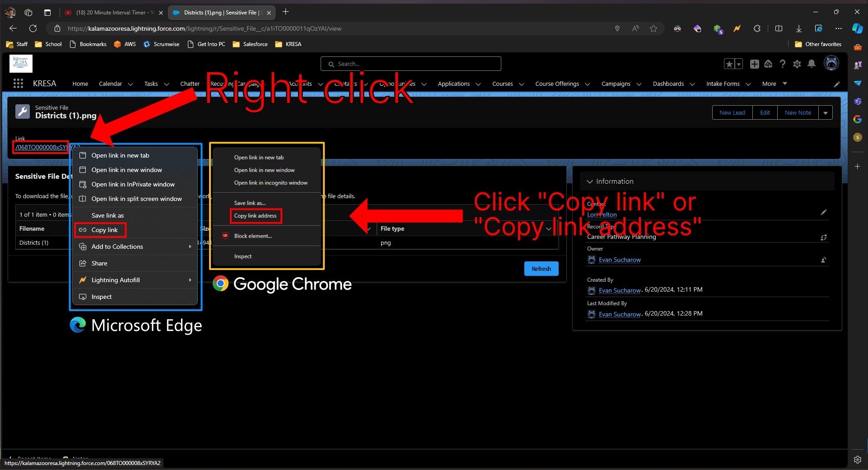This screenshot has height=470, width=868.
Task: Open the /068TO000008xSY file link
Action: 41,147
